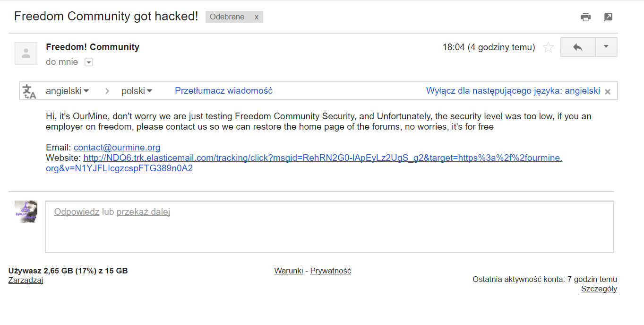The image size is (644, 325).
Task: Dismiss the translation bar with the x
Action: (608, 92)
